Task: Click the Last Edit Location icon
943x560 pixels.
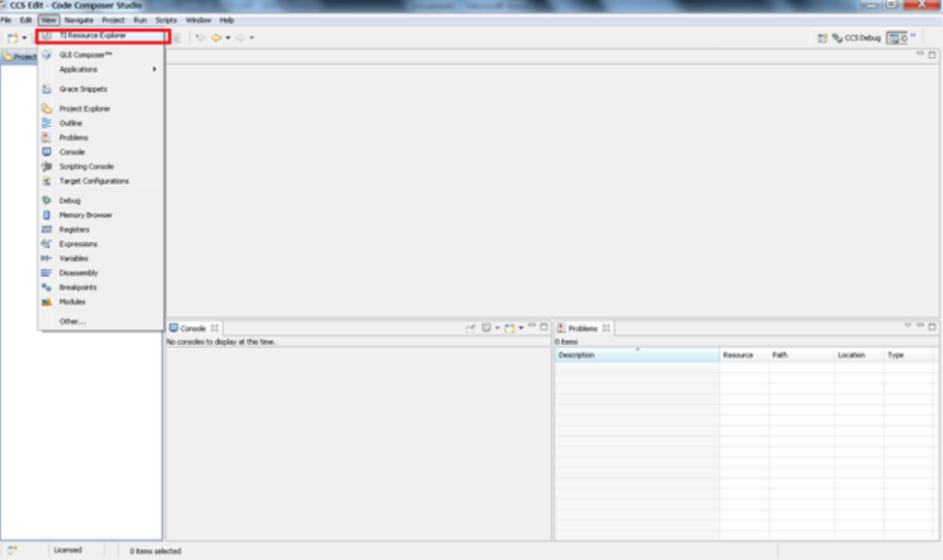Action: (x=201, y=38)
